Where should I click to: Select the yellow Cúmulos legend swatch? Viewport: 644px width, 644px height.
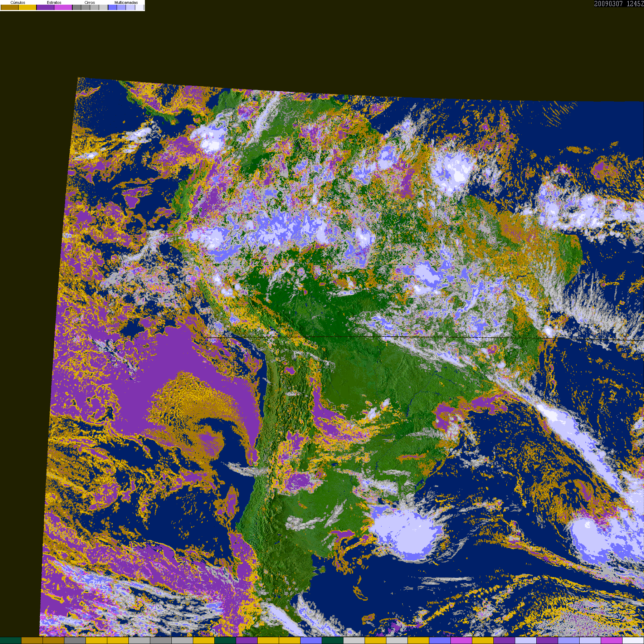coord(28,7)
